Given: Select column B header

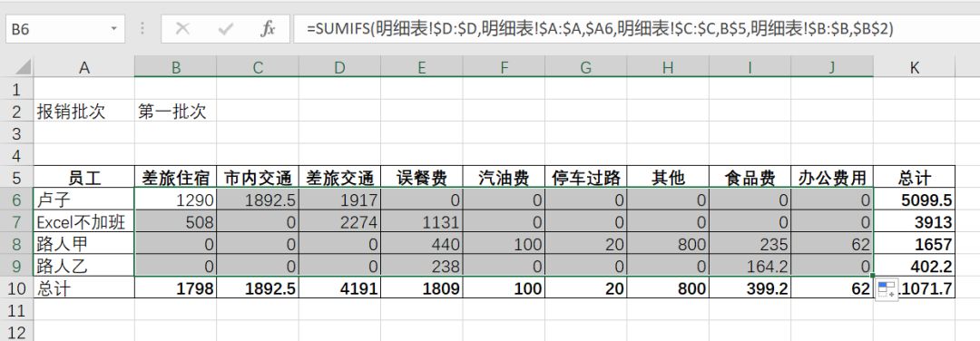Looking at the screenshot, I should (176, 68).
